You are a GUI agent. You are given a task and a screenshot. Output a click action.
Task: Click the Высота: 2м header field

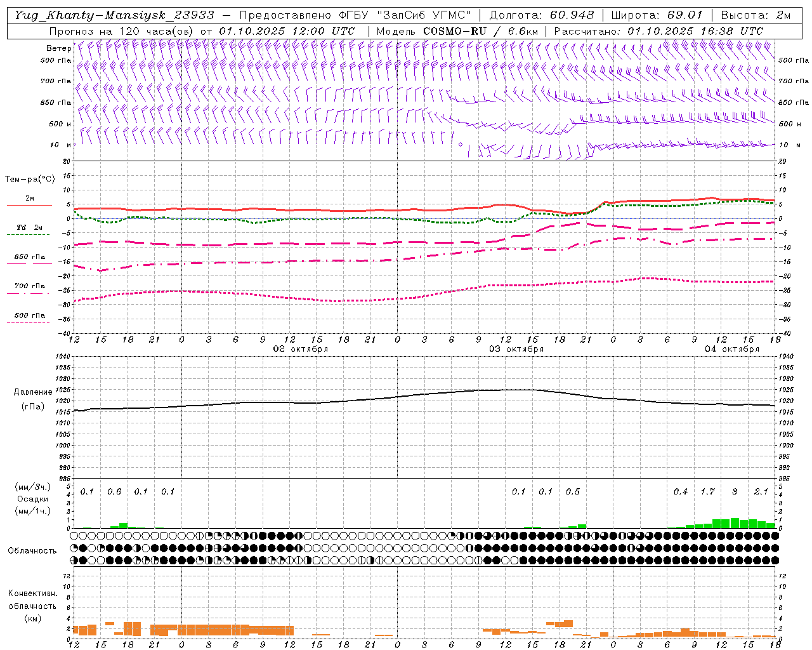click(756, 15)
